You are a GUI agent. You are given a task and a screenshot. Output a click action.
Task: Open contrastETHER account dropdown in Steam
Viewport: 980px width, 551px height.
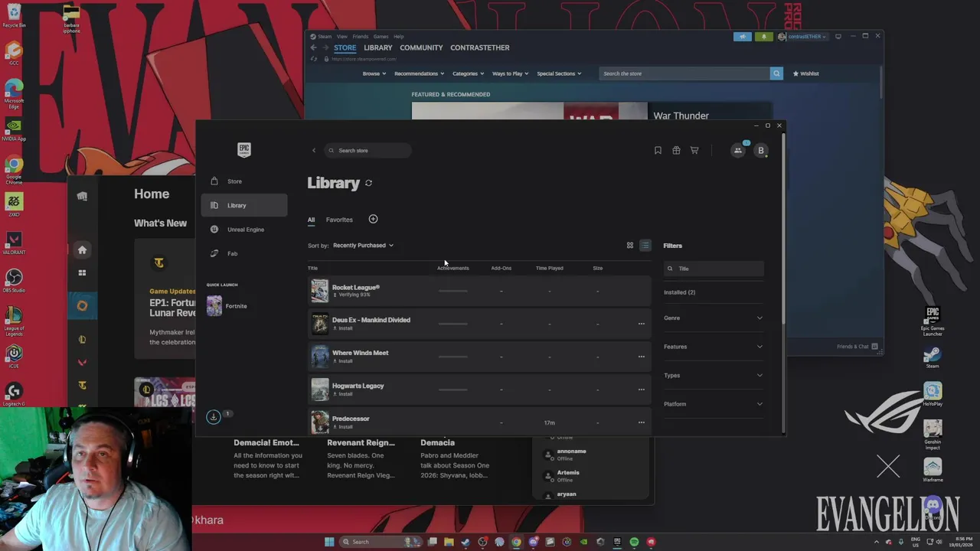click(802, 36)
